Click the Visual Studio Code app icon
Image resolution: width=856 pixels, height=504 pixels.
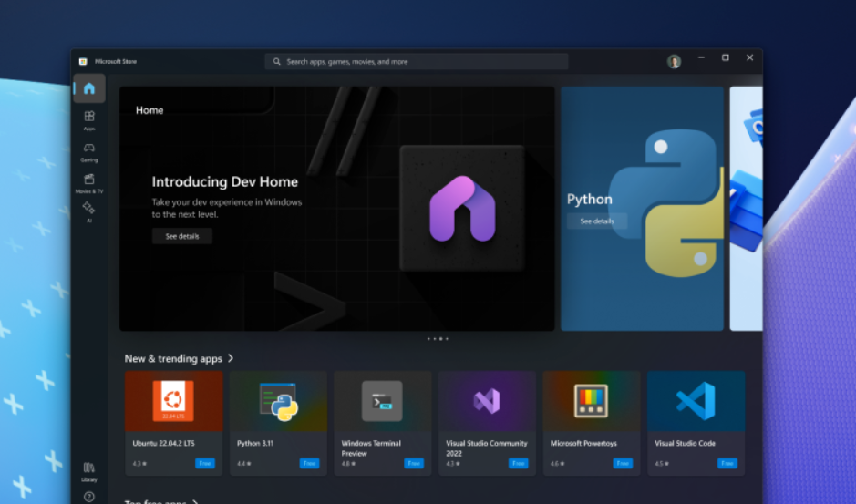pyautogui.click(x=696, y=401)
